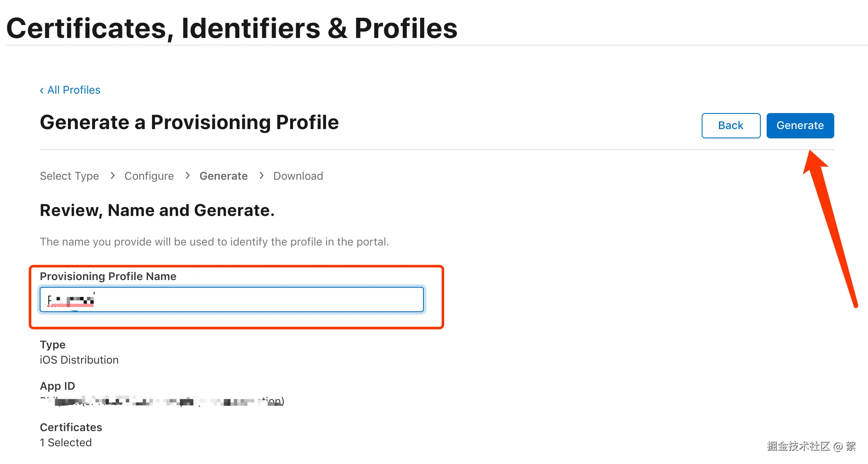868x464 pixels.
Task: Click the 1 Selected certificates value
Action: pos(65,442)
